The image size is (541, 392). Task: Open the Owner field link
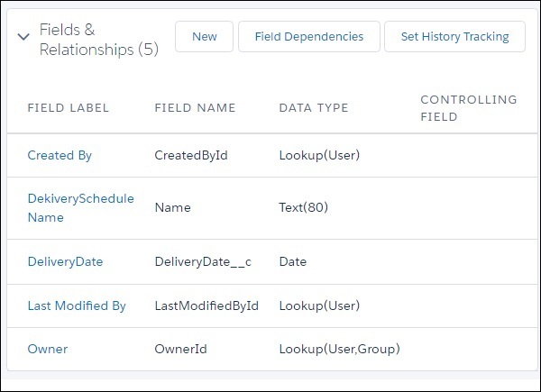(48, 349)
